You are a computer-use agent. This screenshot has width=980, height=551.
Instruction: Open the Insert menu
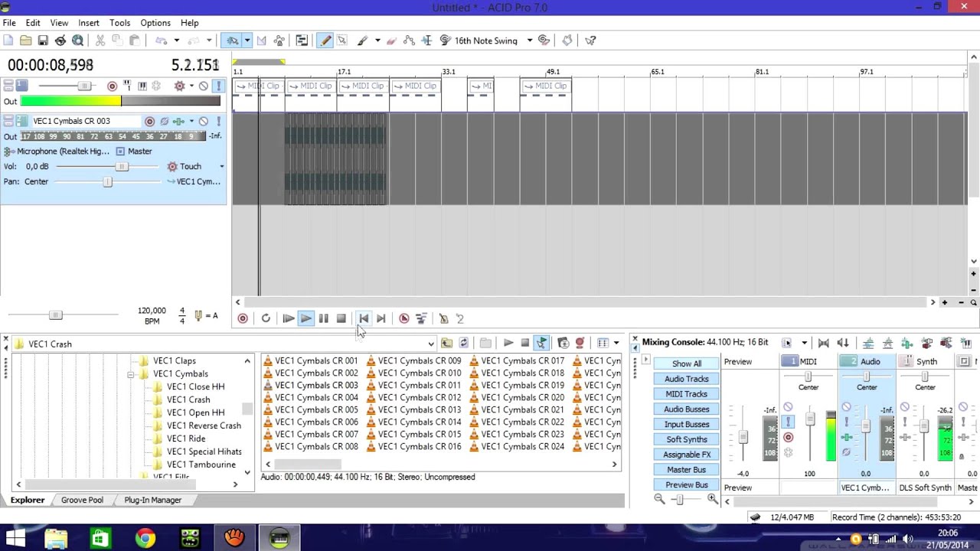(89, 23)
